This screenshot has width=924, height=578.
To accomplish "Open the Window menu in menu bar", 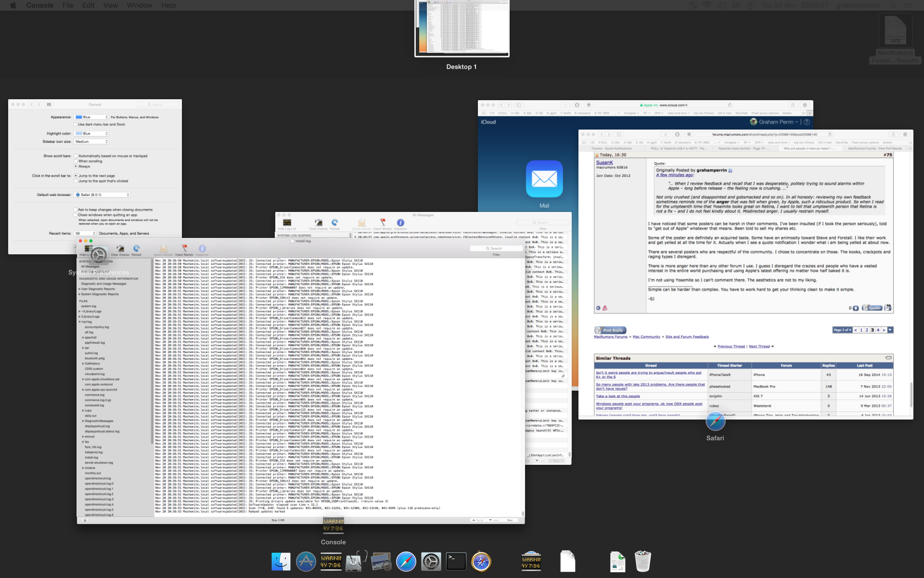I will (x=139, y=5).
